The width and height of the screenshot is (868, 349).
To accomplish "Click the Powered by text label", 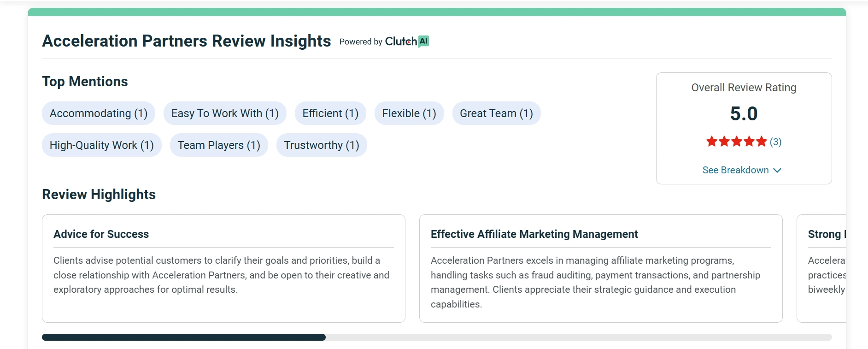I will point(361,42).
